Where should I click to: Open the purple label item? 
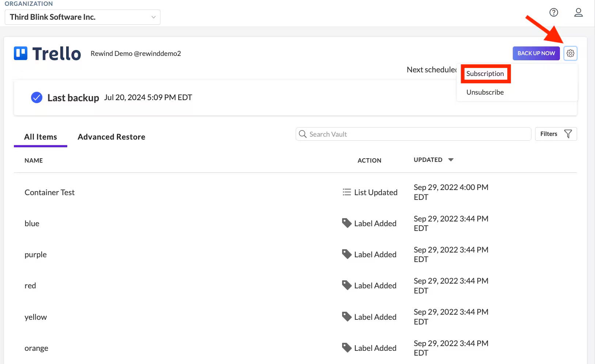coord(35,255)
